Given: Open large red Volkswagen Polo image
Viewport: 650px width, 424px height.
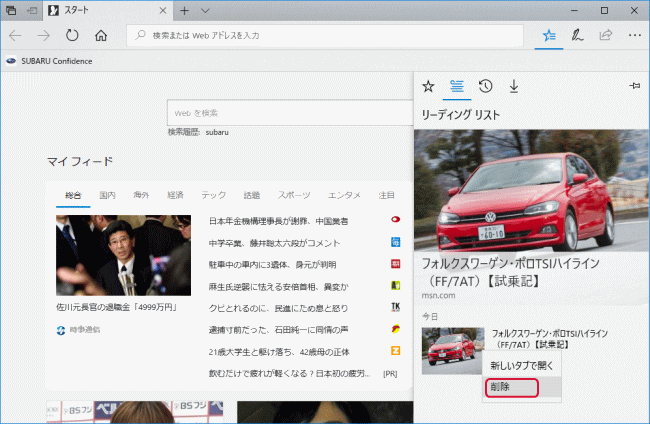Looking at the screenshot, I should click(531, 191).
